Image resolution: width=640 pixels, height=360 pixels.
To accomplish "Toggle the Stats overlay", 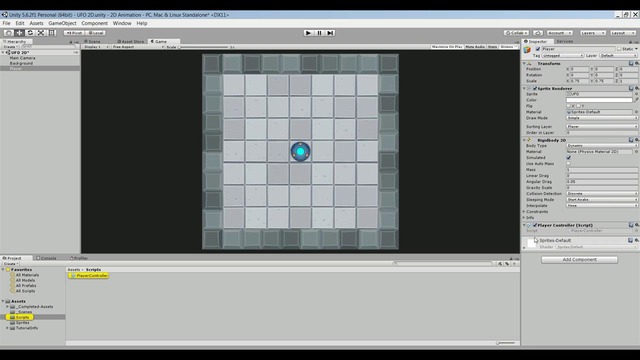I will point(493,47).
